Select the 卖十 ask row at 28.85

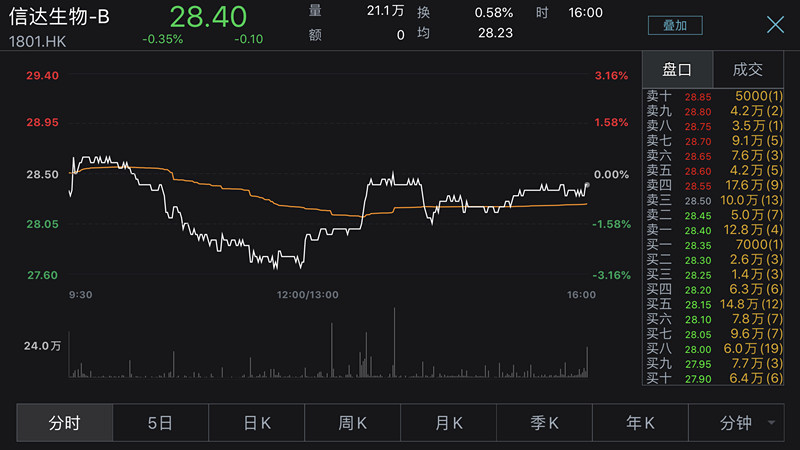tap(714, 96)
